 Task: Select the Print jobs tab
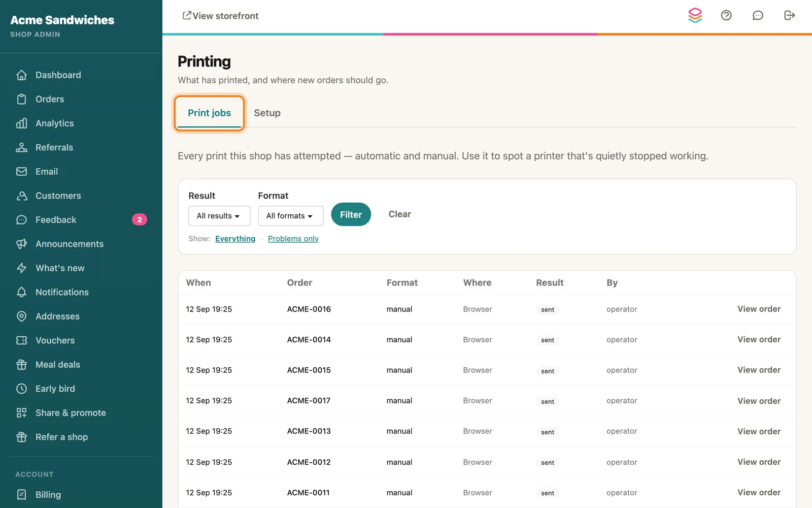click(x=209, y=113)
